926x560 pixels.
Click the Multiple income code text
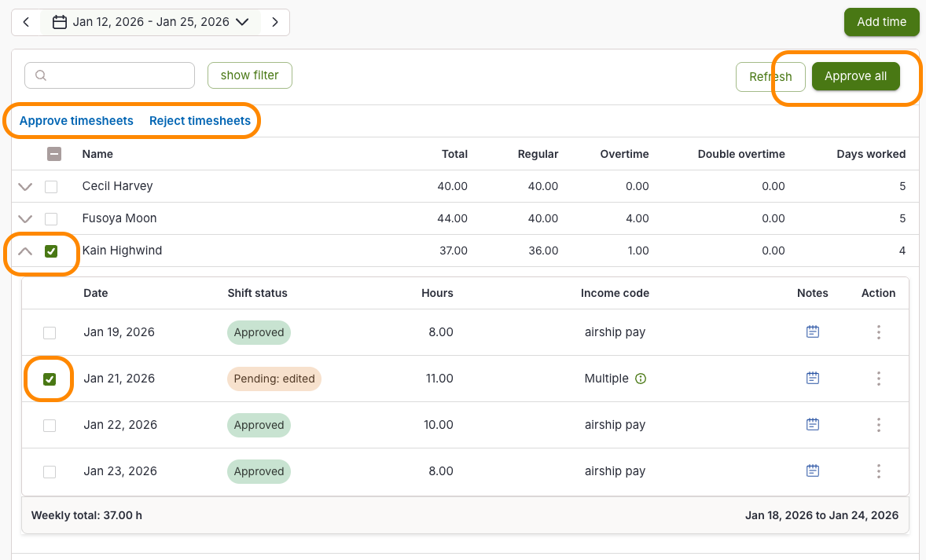[607, 379]
